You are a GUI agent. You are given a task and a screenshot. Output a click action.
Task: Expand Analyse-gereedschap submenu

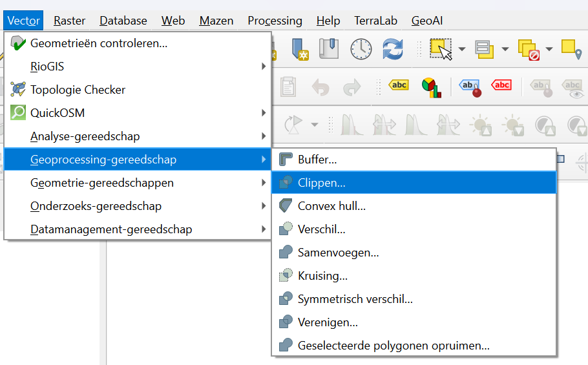click(x=138, y=136)
